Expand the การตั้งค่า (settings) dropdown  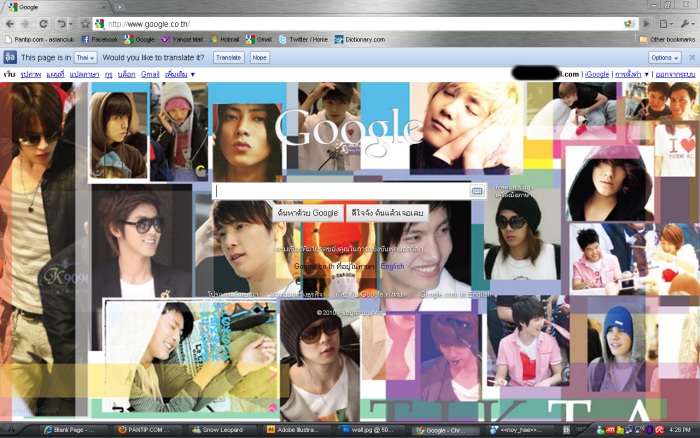pyautogui.click(x=632, y=74)
